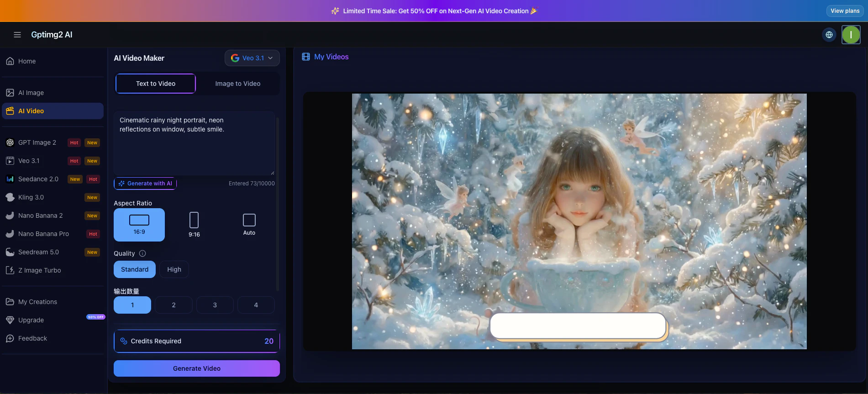This screenshot has height=394, width=868.
Task: Click the Veo 3.1 play icon
Action: pos(10,161)
